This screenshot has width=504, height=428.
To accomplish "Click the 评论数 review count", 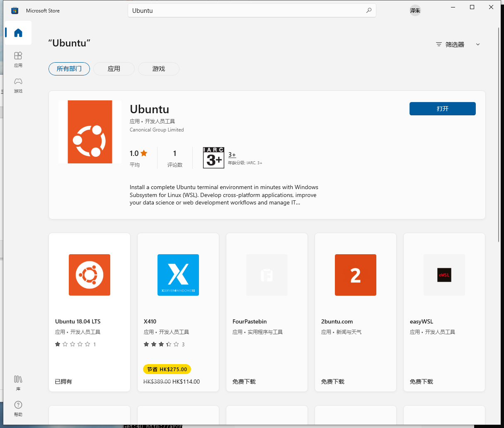I will [175, 159].
